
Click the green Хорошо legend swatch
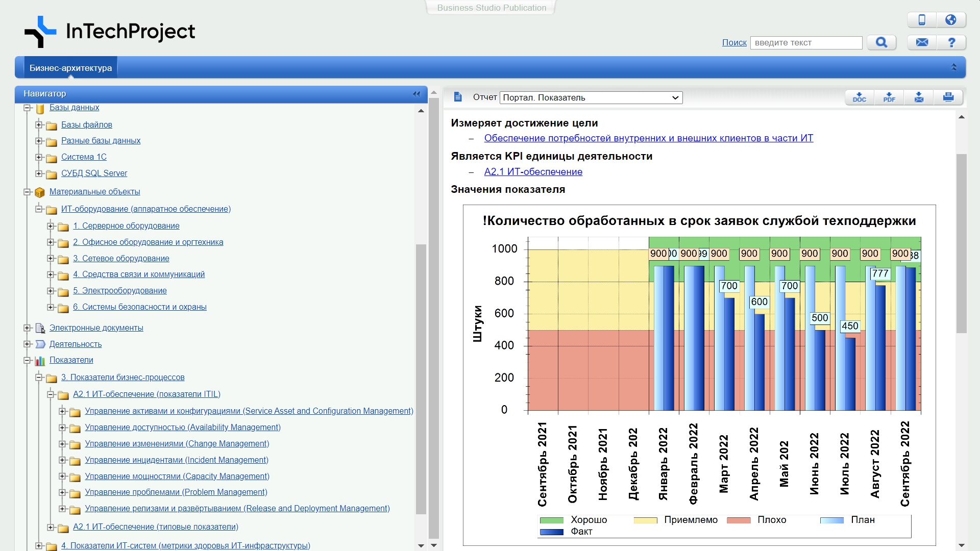pyautogui.click(x=551, y=520)
